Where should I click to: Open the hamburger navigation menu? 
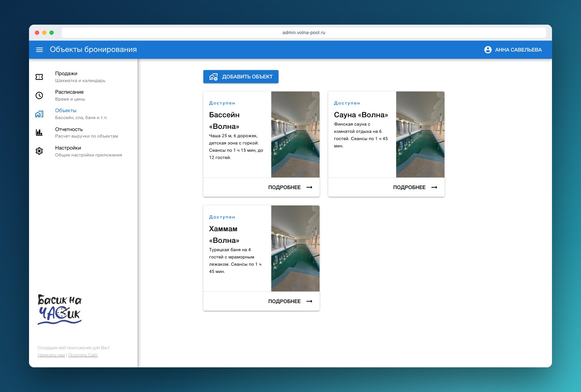coord(40,50)
